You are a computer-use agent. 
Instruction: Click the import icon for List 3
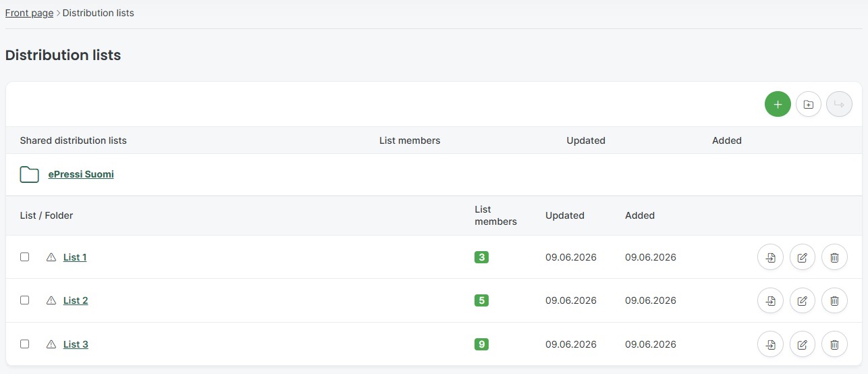click(x=771, y=344)
